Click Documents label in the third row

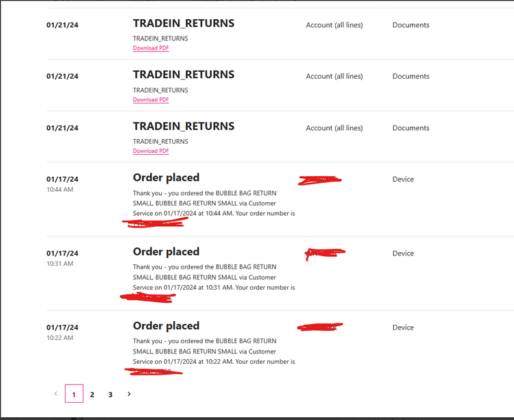point(411,127)
